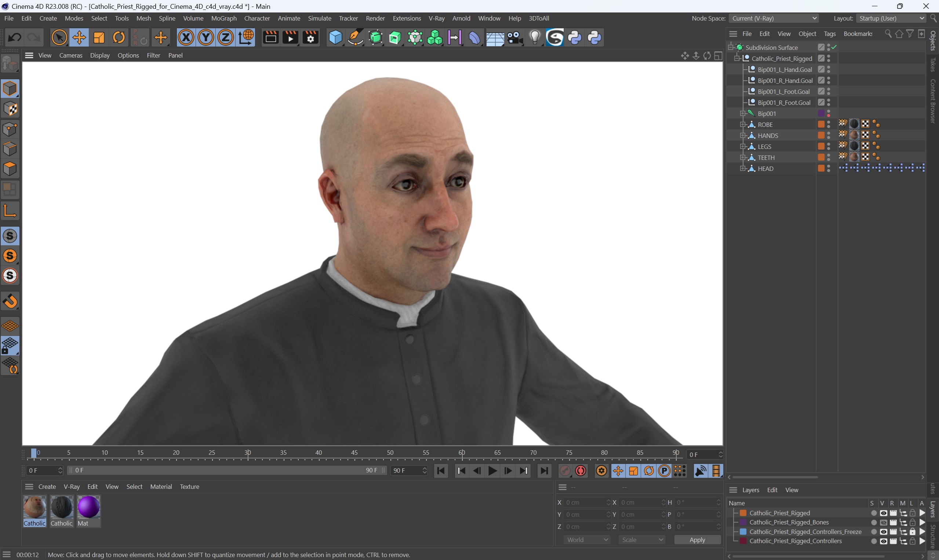Open World coordinate space dropdown
This screenshot has width=939, height=560.
[x=587, y=540]
